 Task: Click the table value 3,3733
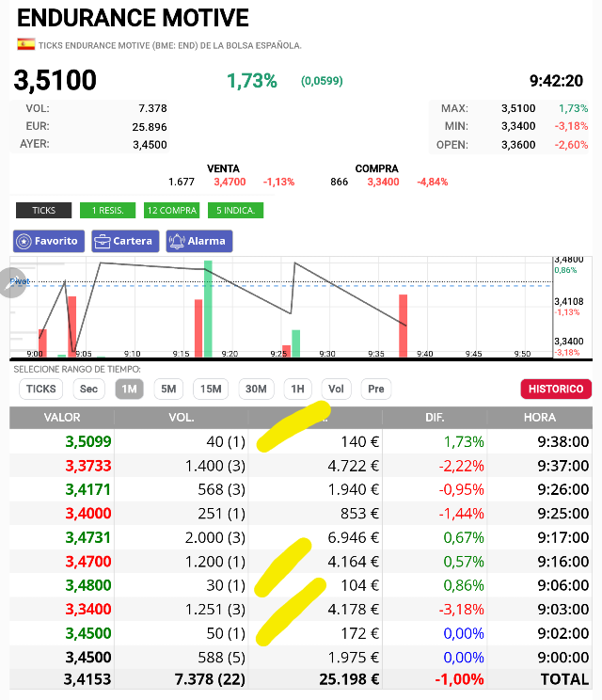[x=87, y=466]
